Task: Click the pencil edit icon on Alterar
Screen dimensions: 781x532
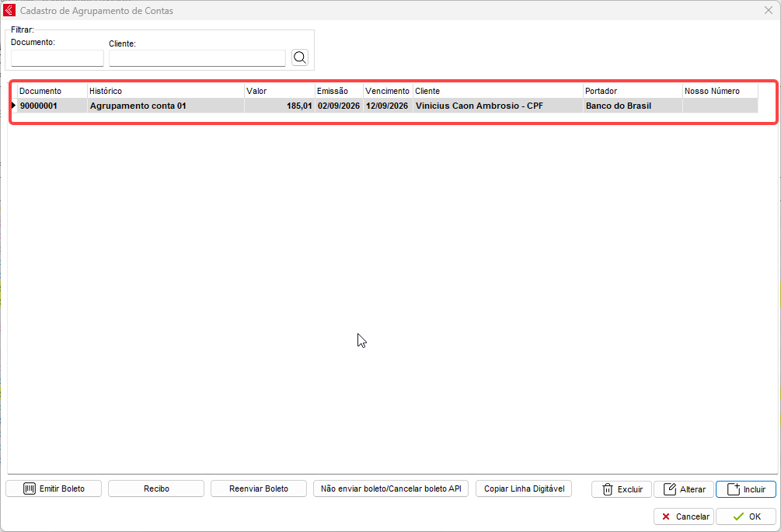Action: point(670,489)
